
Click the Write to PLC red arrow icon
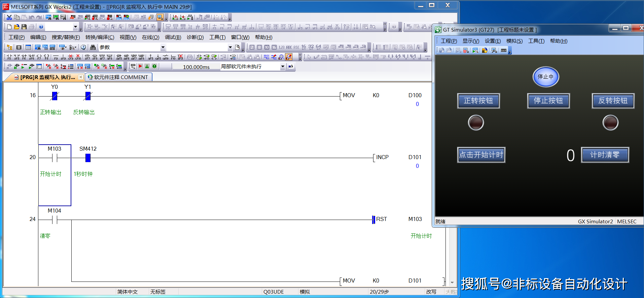72,17
